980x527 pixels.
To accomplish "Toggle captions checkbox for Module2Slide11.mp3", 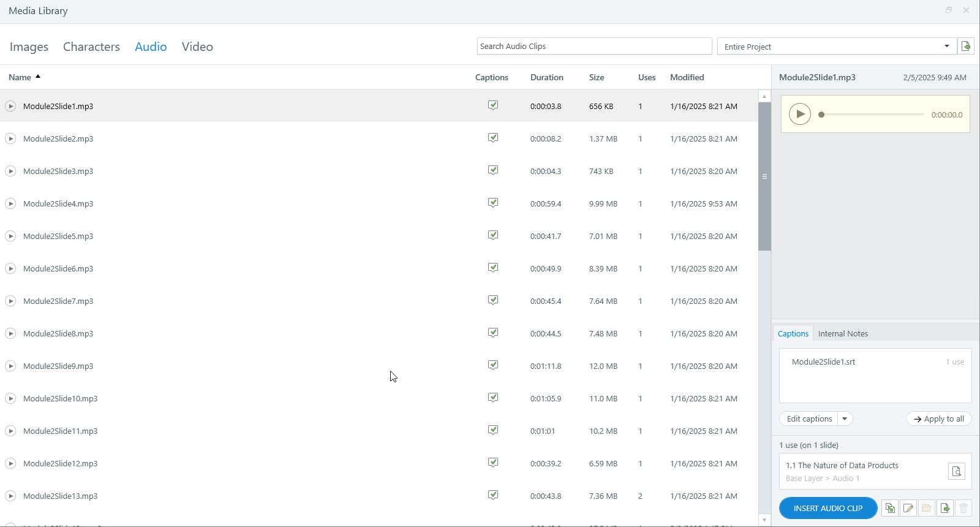I will click(x=493, y=430).
